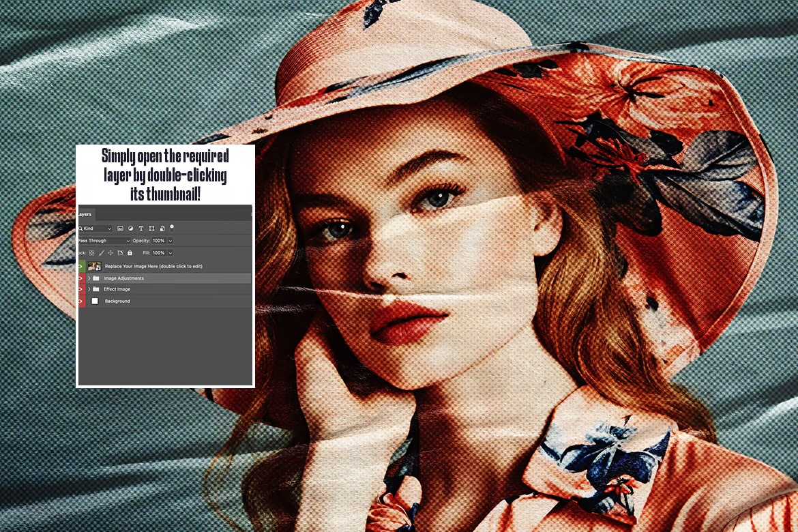Select the filter for pixel layers icon
798x532 pixels.
(121, 228)
